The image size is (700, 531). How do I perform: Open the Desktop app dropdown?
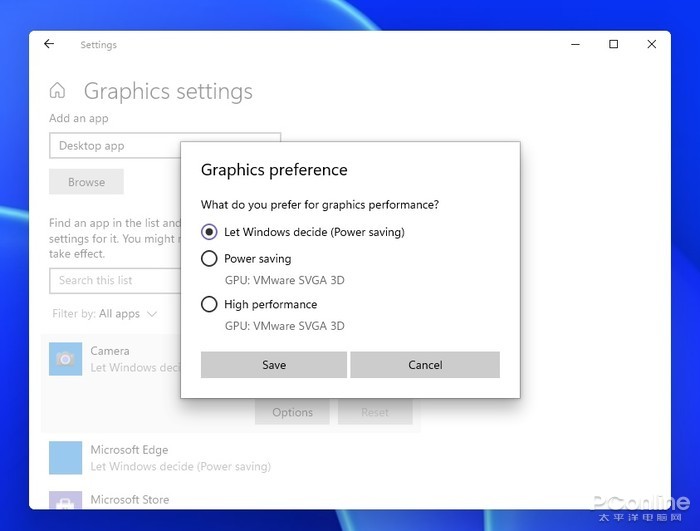coord(115,146)
